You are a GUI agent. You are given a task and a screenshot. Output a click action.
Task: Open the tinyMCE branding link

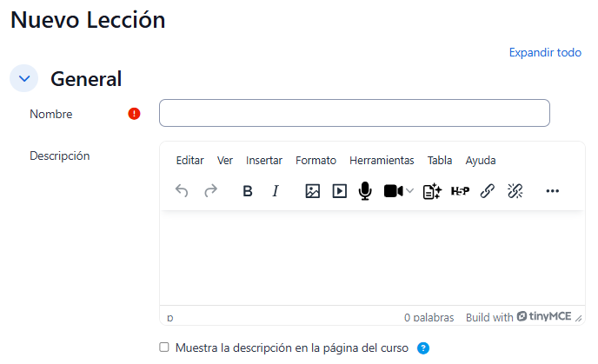tap(544, 317)
